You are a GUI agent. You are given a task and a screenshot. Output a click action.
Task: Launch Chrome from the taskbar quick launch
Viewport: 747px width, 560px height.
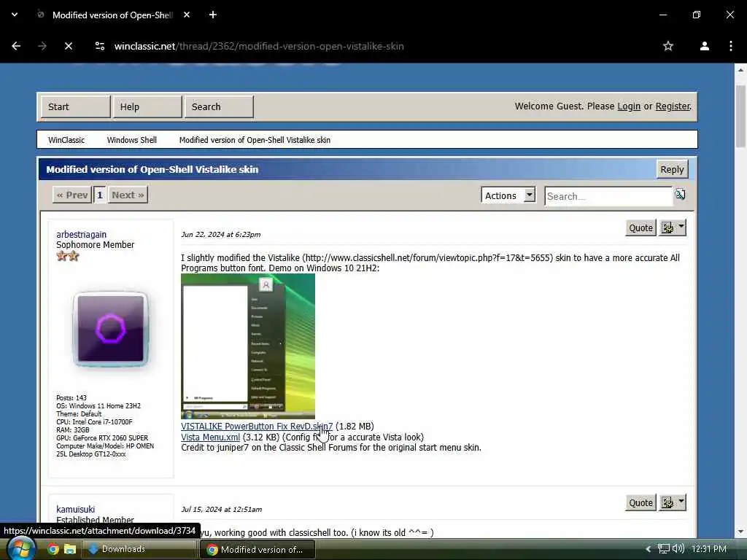(x=53, y=549)
